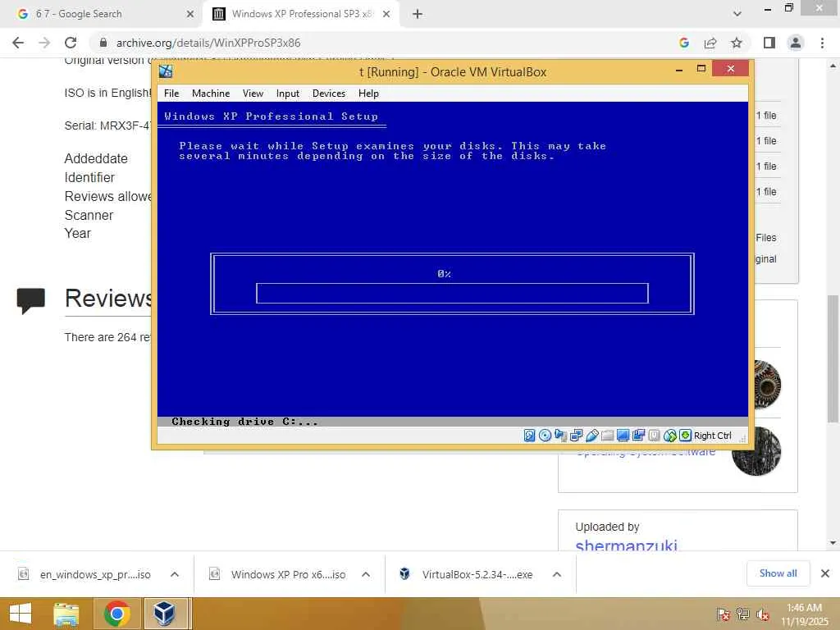840x630 pixels.
Task: Expand options for VirtualBox-5.2.34 exe download
Action: (x=557, y=574)
